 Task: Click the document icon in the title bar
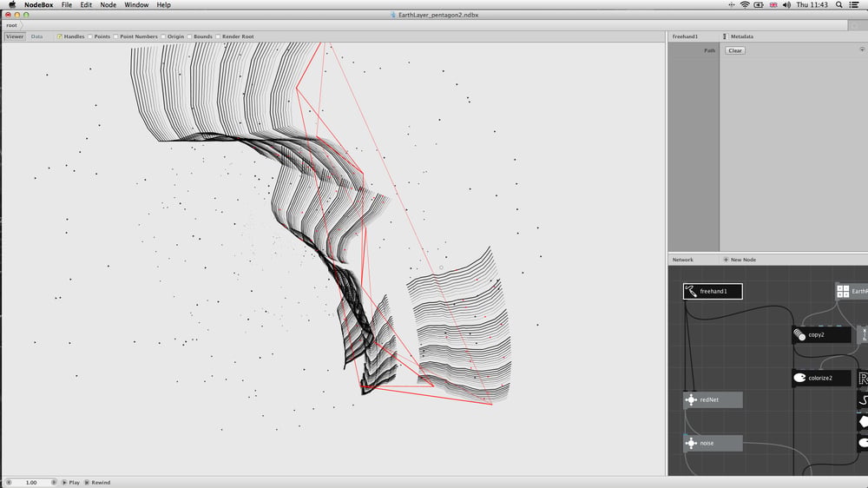(393, 15)
